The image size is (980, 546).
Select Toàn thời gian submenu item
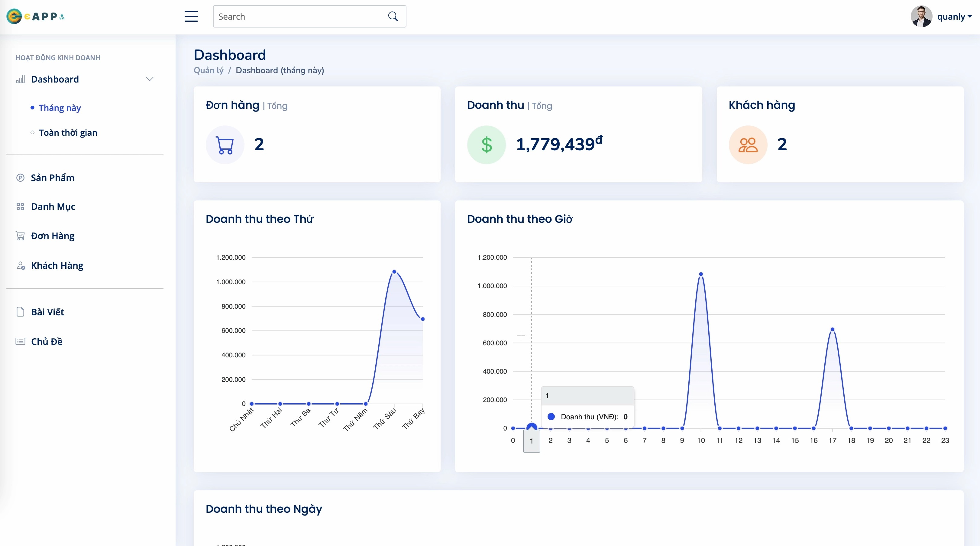68,132
